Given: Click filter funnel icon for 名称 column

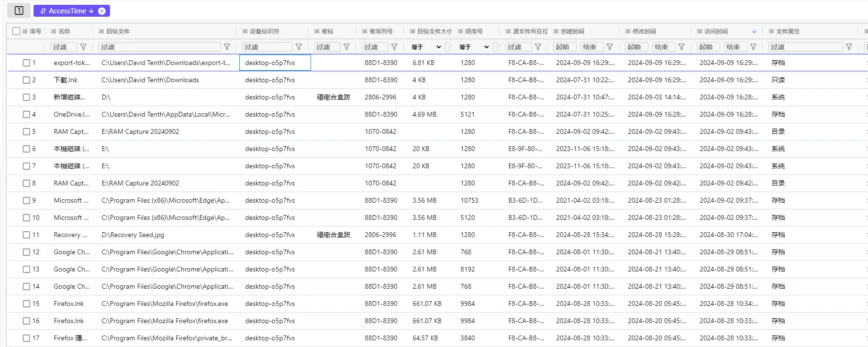Looking at the screenshot, I should (83, 47).
